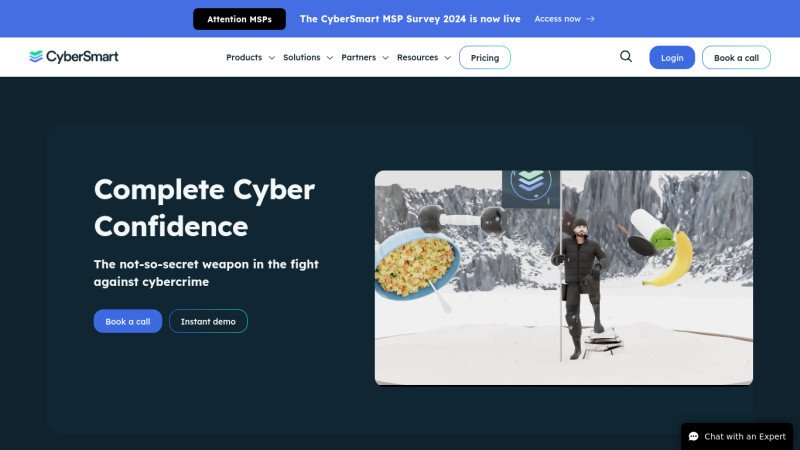Go to the Pricing page
The width and height of the screenshot is (800, 450).
tap(485, 58)
